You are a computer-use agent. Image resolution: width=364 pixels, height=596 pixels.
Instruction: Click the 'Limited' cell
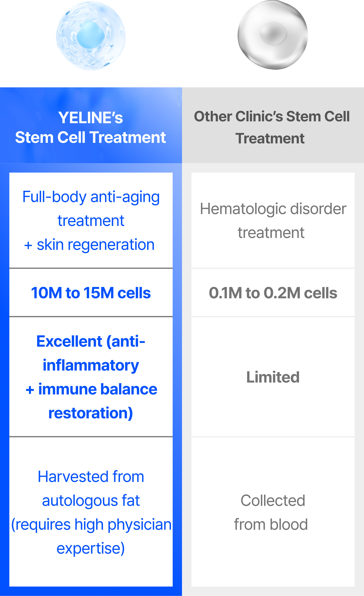[x=273, y=377]
